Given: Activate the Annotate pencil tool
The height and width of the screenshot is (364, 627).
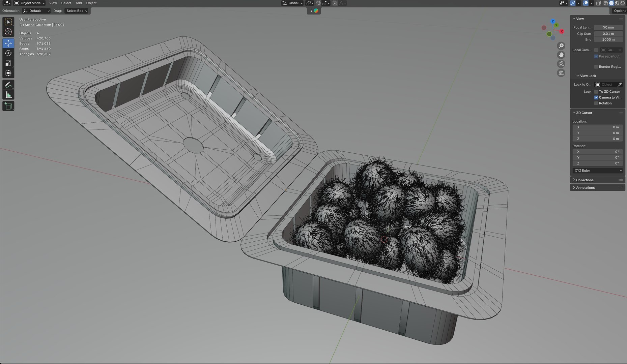Looking at the screenshot, I should tap(8, 85).
